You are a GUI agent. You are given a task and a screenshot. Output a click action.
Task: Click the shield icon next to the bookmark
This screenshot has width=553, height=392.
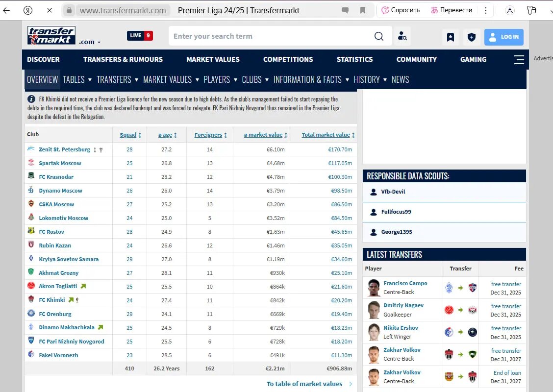[471, 36]
